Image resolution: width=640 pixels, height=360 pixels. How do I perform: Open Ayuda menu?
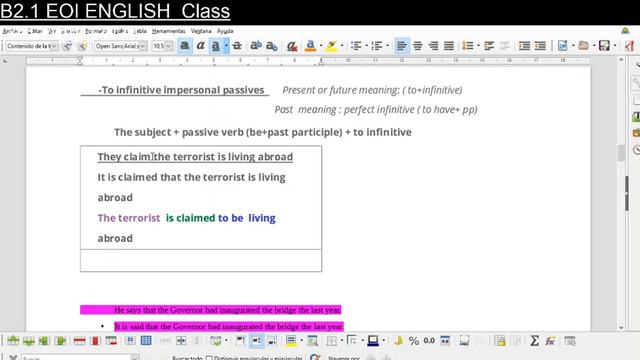point(225,31)
